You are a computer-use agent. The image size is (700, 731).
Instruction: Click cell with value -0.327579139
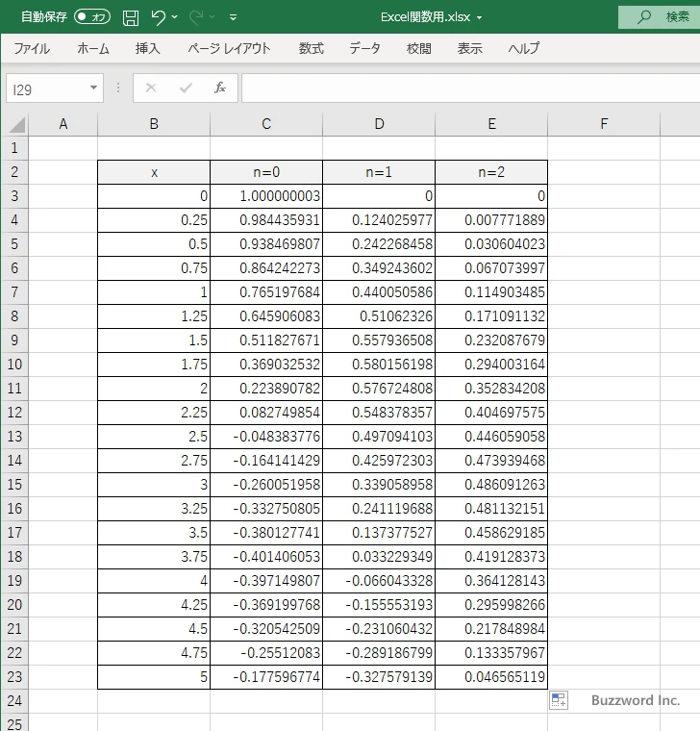[x=379, y=677]
